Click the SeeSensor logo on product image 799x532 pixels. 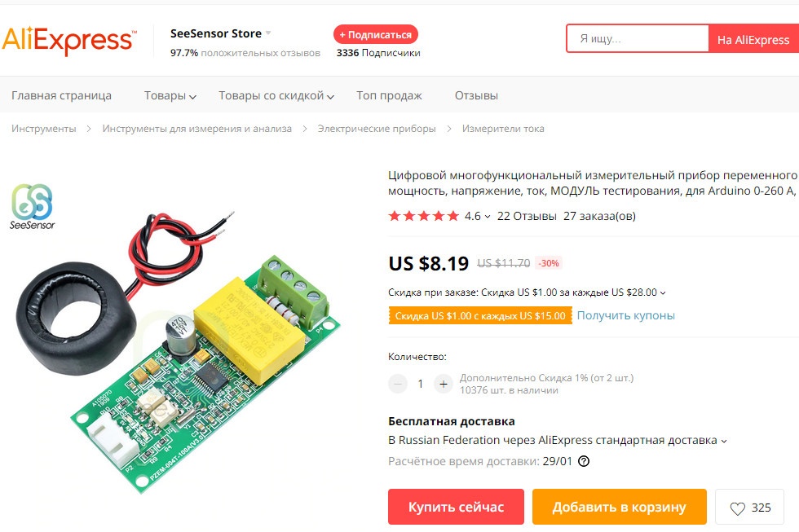click(32, 207)
